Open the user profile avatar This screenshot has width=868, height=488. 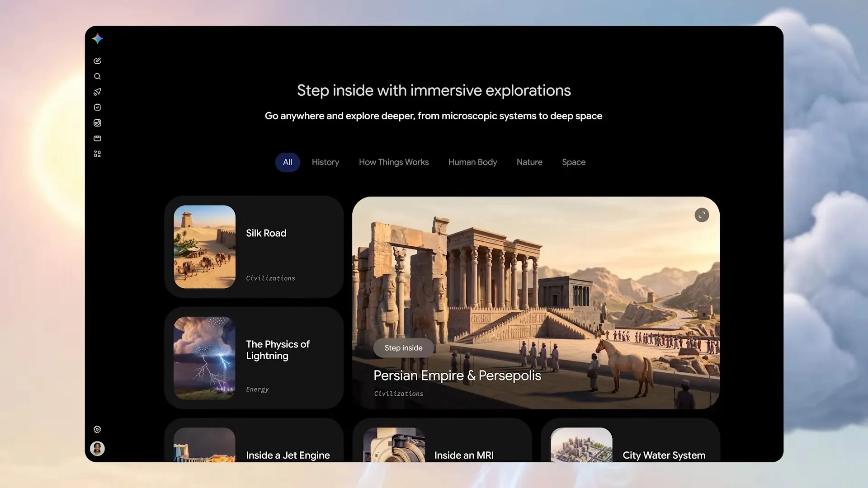[97, 448]
